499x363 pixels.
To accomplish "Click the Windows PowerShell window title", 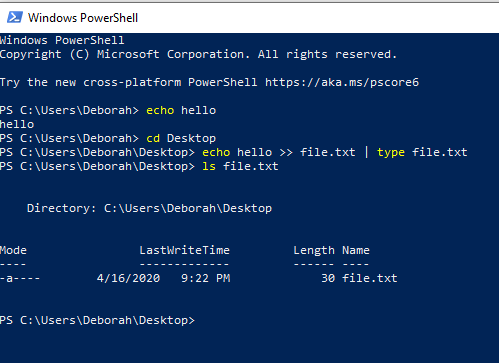I will click(83, 18).
